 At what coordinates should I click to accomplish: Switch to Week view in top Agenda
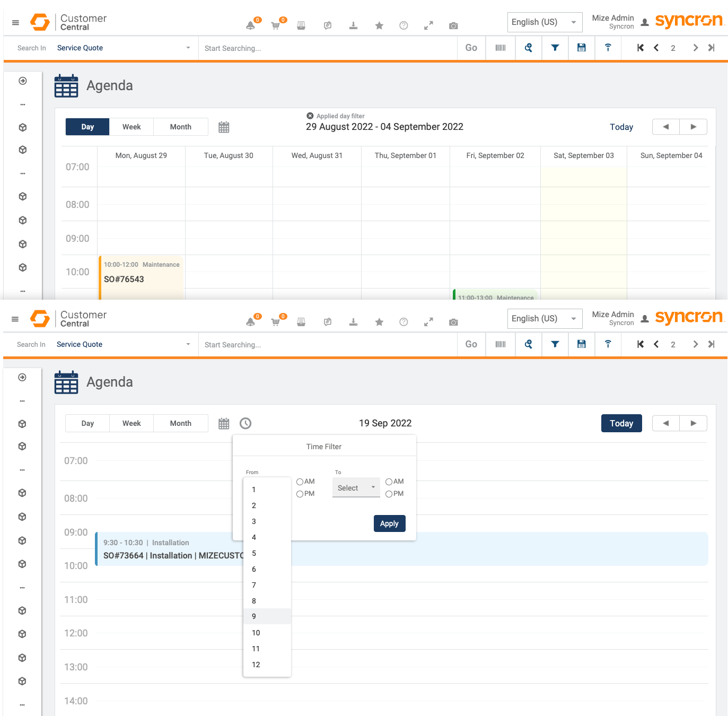[131, 127]
